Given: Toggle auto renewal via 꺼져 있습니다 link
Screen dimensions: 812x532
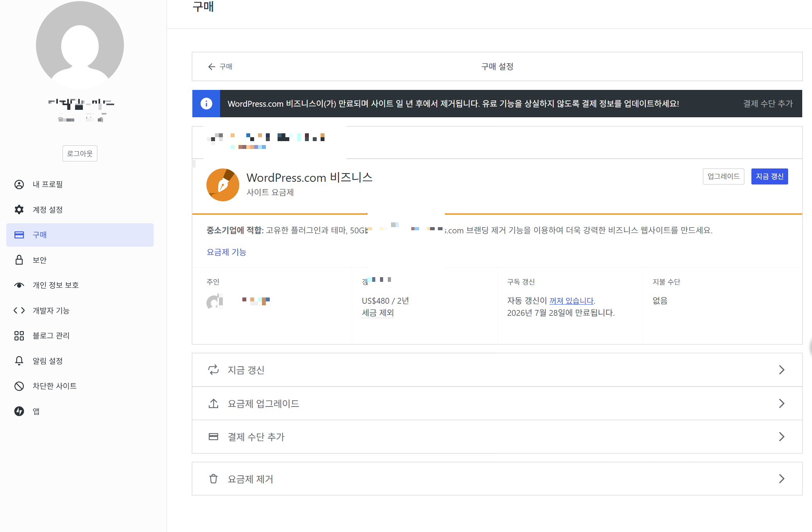Looking at the screenshot, I should (571, 300).
